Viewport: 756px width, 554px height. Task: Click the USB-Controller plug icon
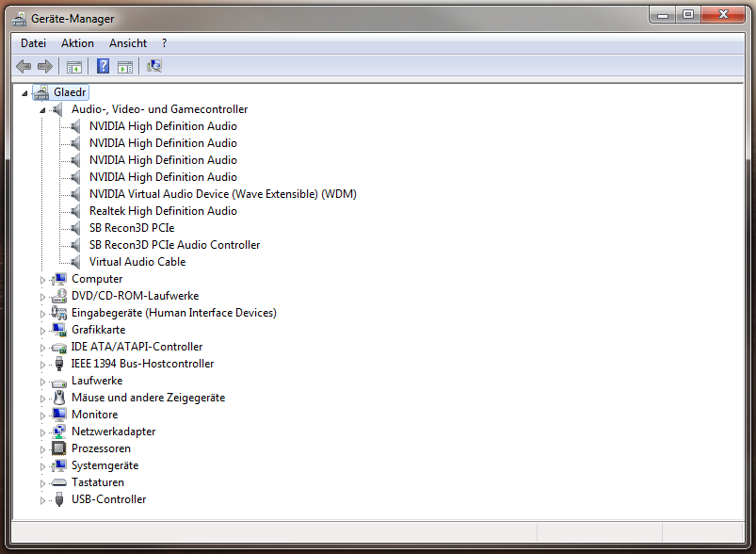coord(58,499)
